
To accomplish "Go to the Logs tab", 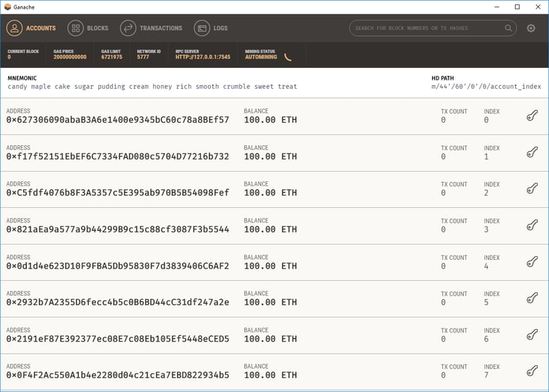I will pyautogui.click(x=211, y=28).
